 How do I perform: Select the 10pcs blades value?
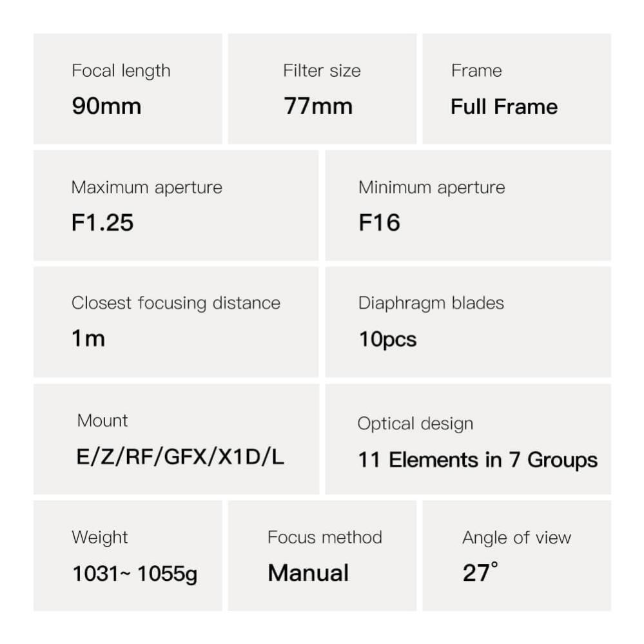click(388, 339)
